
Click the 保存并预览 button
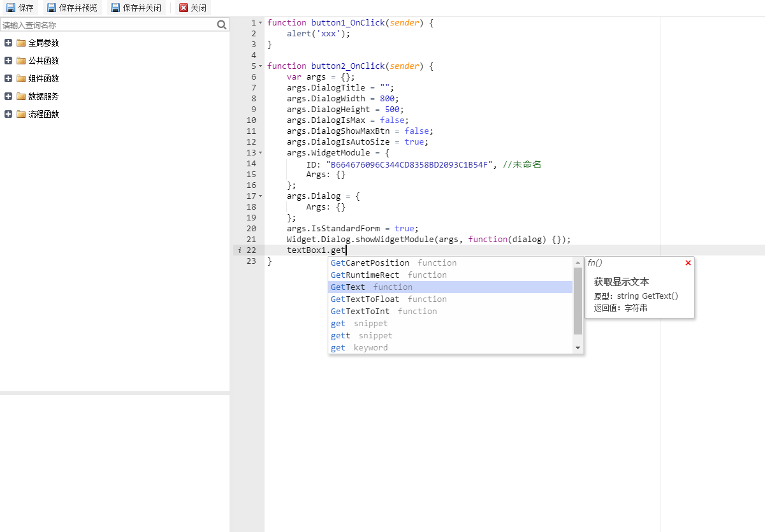click(x=73, y=8)
